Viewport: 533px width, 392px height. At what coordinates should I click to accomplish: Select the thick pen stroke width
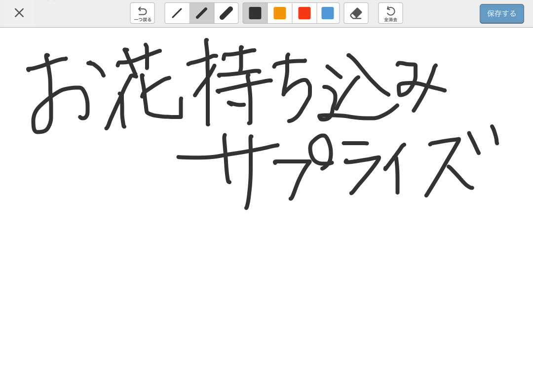(227, 13)
